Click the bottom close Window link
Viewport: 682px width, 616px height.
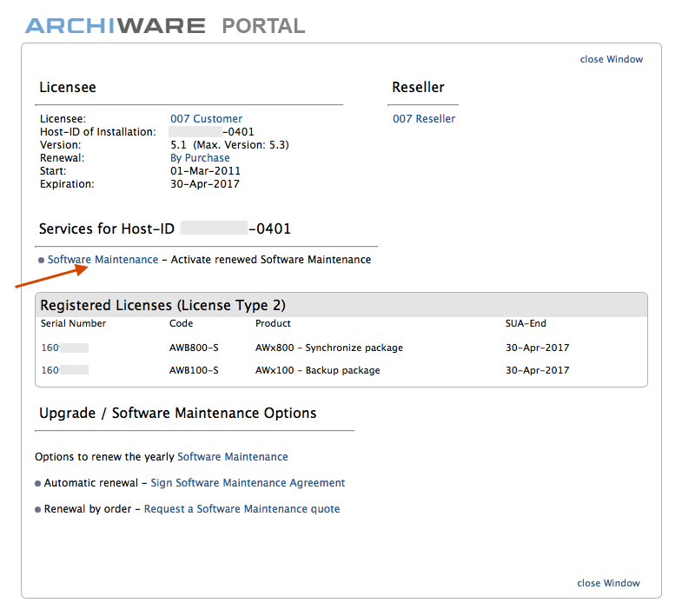click(608, 583)
